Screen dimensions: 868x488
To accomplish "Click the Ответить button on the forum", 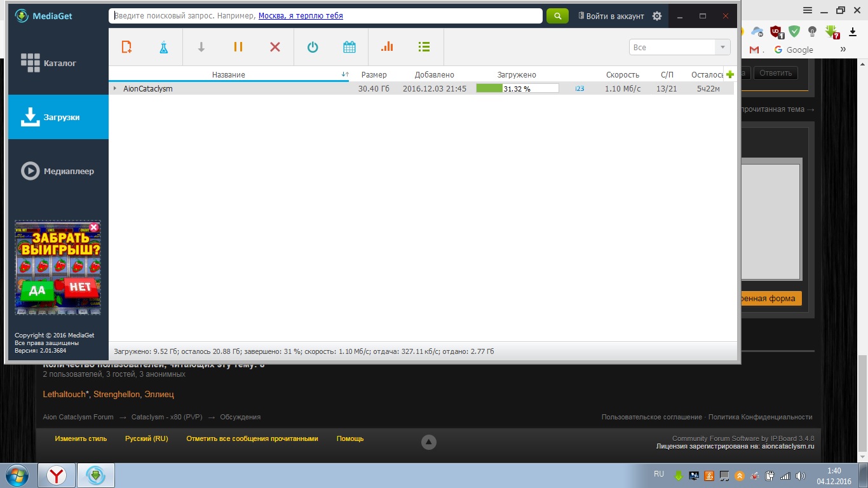I will pyautogui.click(x=775, y=73).
